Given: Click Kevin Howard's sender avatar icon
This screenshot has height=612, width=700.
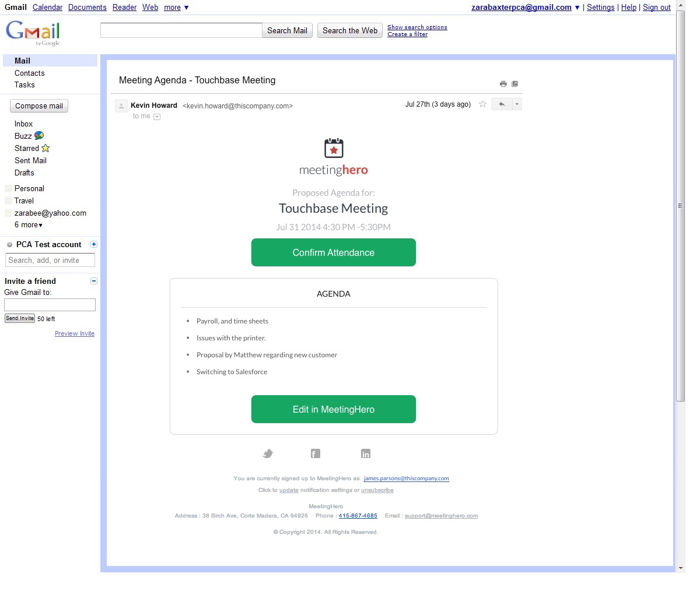Looking at the screenshot, I should coord(121,105).
